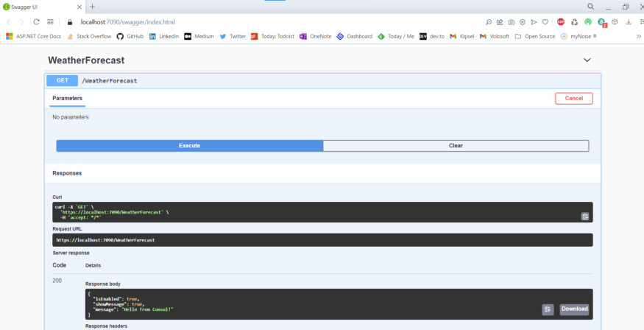Clear the request results
Image resolution: width=644 pixels, height=330 pixels.
pyautogui.click(x=456, y=146)
